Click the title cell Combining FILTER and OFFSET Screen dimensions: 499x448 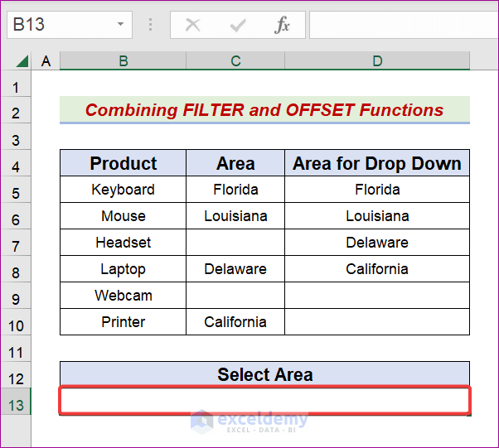(x=264, y=110)
